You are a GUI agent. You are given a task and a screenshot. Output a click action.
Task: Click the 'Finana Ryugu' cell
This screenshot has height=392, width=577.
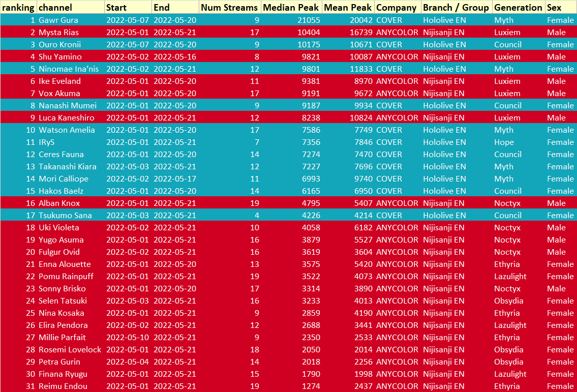point(70,374)
